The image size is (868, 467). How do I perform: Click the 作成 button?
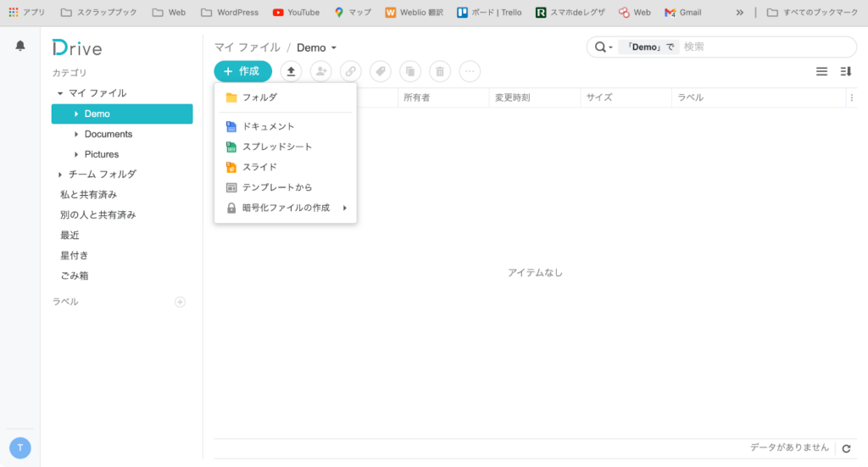coord(242,72)
